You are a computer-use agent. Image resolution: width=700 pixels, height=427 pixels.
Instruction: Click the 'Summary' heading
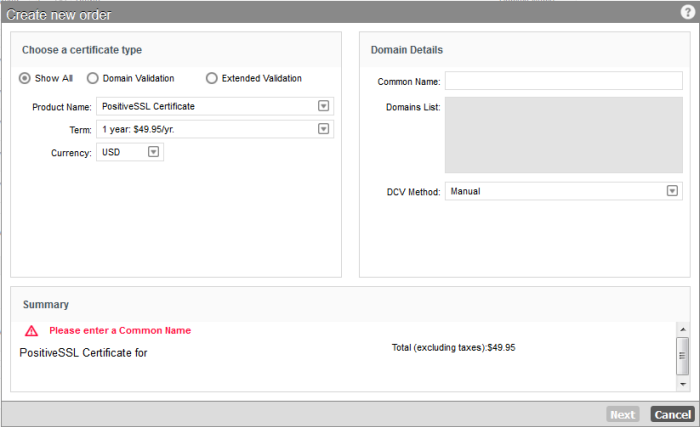point(46,305)
